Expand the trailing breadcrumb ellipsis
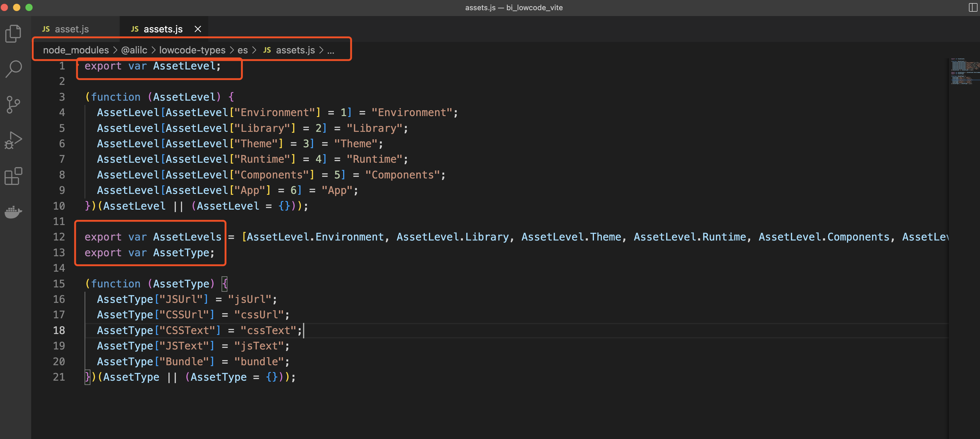Viewport: 980px width, 439px height. point(331,50)
